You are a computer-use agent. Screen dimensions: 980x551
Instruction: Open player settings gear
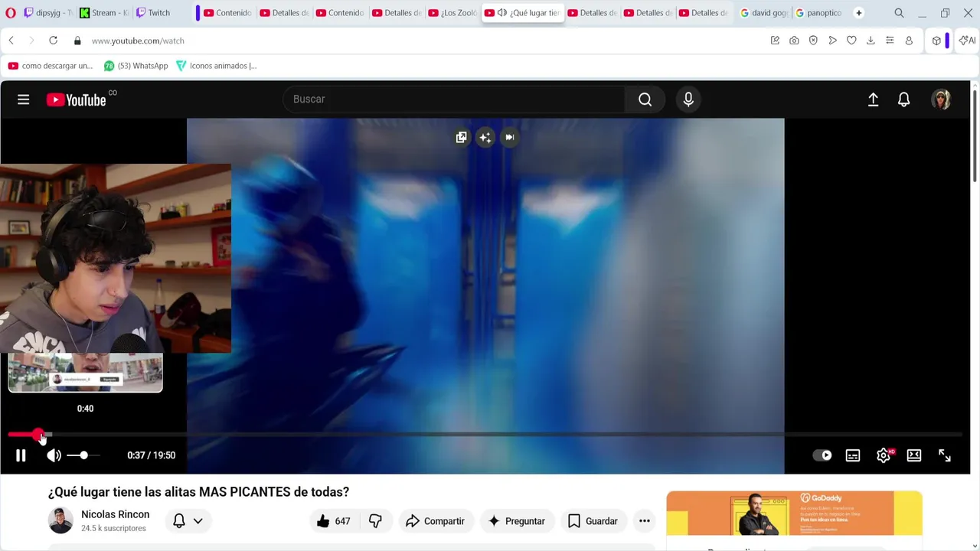point(884,455)
